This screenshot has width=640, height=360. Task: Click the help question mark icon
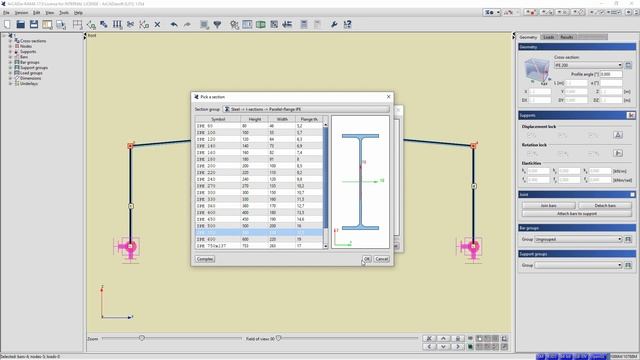(347, 24)
